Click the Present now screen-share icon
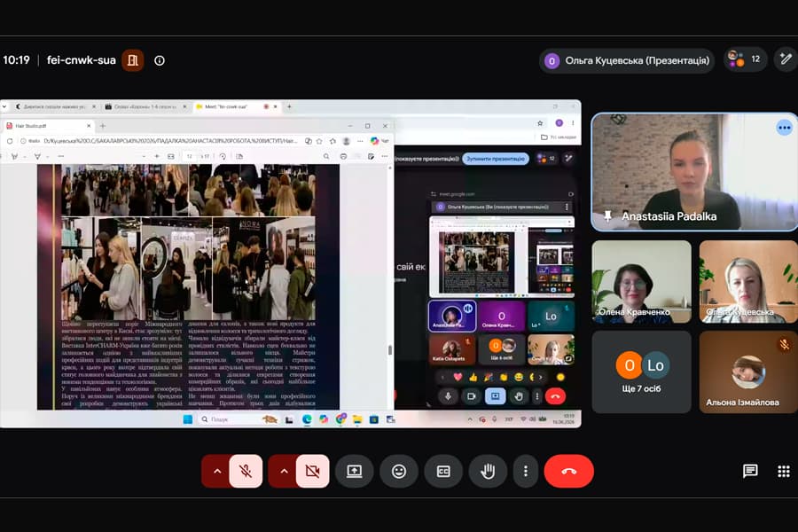Screen dimensions: 798x532 click(354, 471)
